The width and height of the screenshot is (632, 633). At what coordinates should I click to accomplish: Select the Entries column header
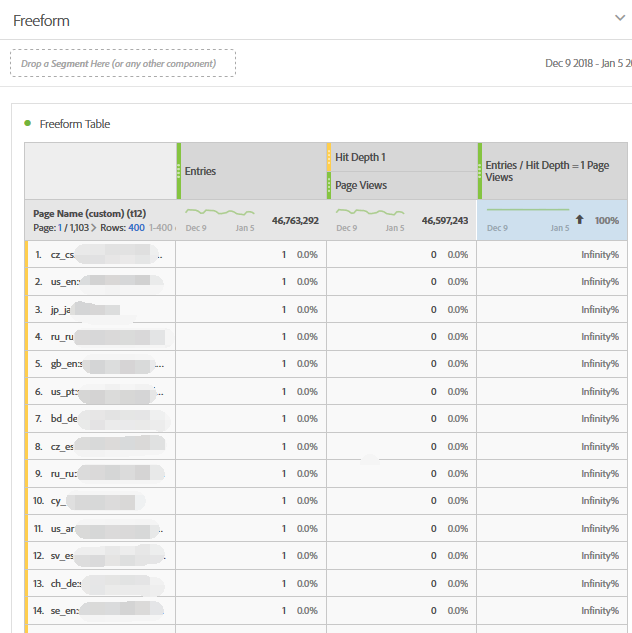(201, 171)
